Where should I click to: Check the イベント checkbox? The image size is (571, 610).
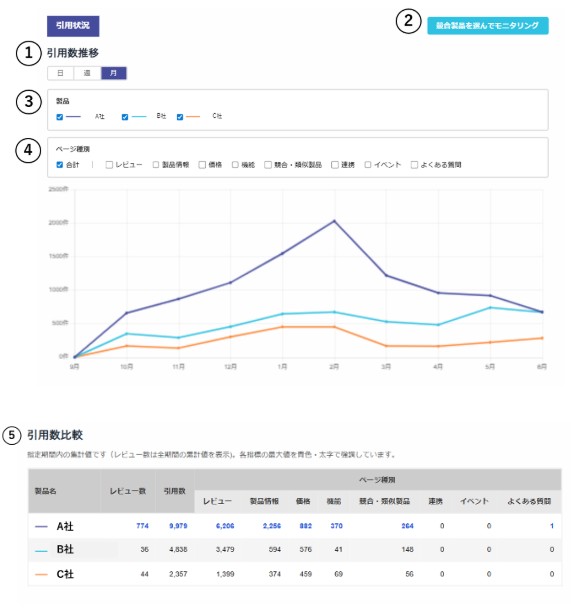(x=368, y=165)
